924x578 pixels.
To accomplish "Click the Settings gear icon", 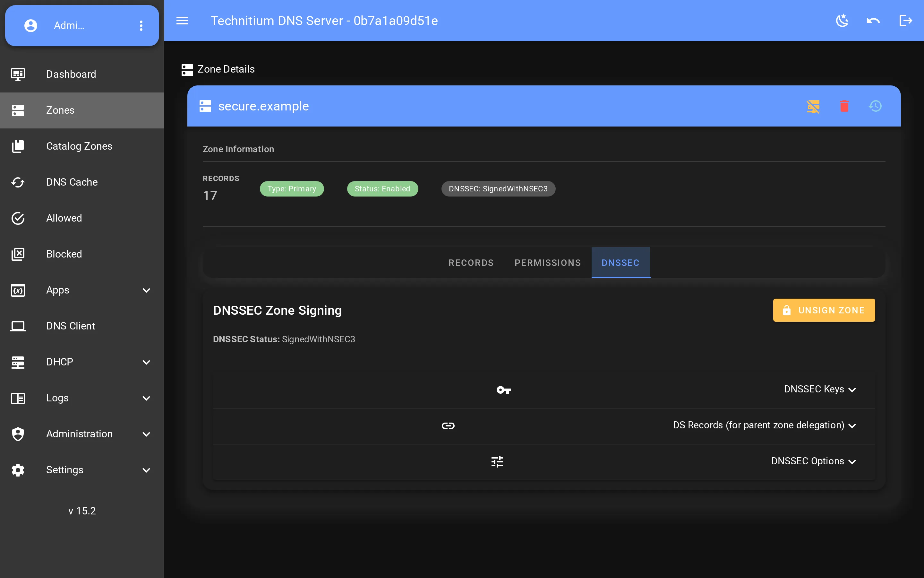I will pyautogui.click(x=18, y=470).
